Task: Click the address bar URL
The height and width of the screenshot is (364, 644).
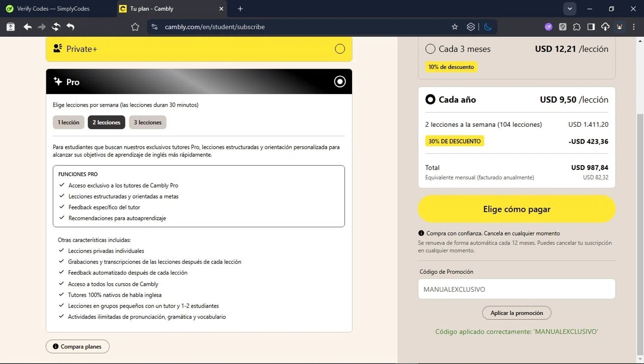Action: pos(215,27)
